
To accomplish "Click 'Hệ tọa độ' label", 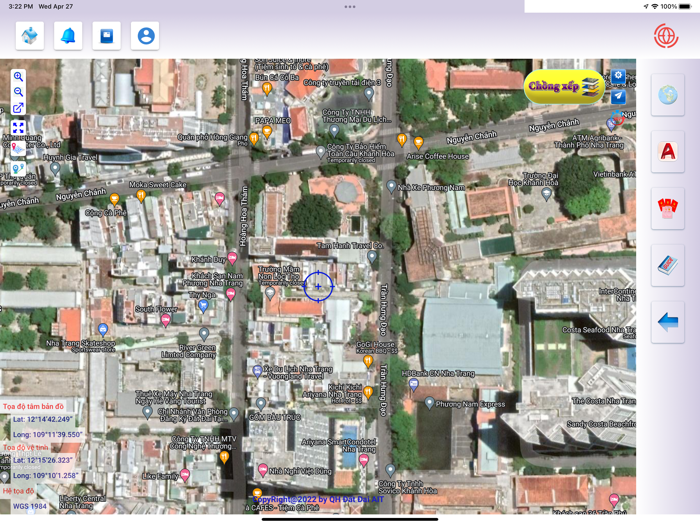I will point(18,491).
